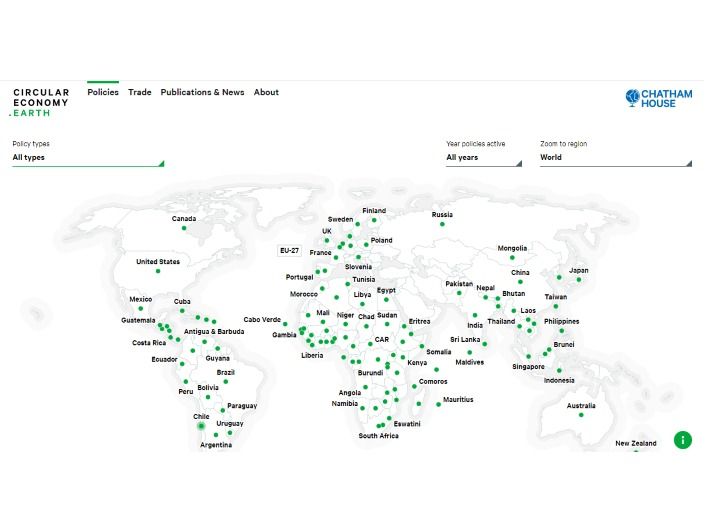The height and width of the screenshot is (532, 710).
Task: Open the Trade tab
Action: [x=141, y=93]
